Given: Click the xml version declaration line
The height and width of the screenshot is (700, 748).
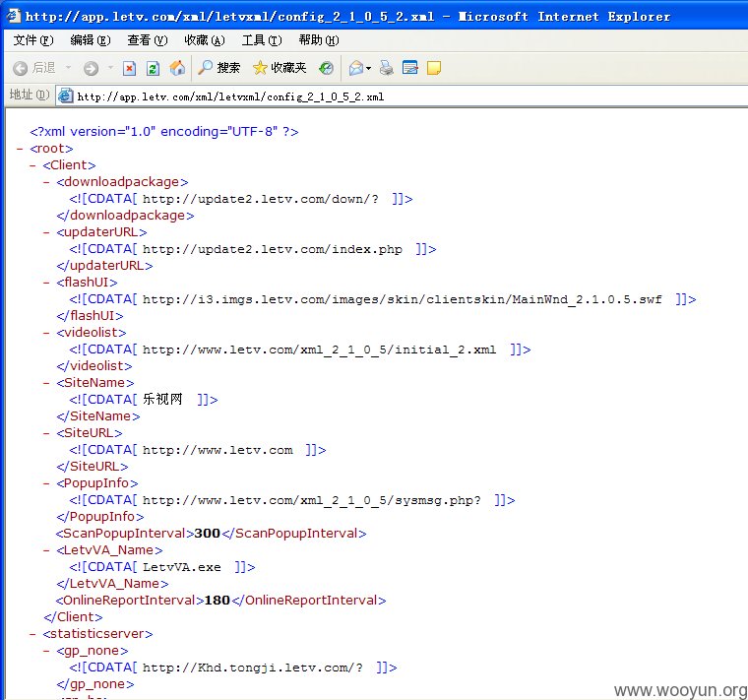Looking at the screenshot, I should tap(164, 132).
